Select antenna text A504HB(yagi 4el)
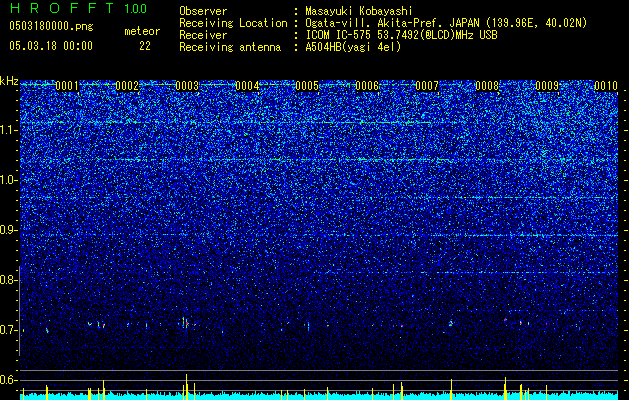The image size is (629, 400). [x=353, y=47]
